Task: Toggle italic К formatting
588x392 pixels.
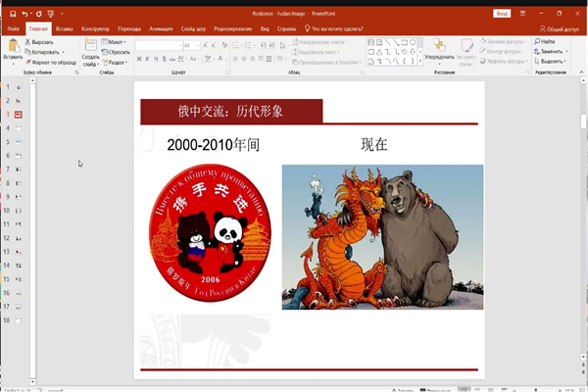Action: (147, 59)
